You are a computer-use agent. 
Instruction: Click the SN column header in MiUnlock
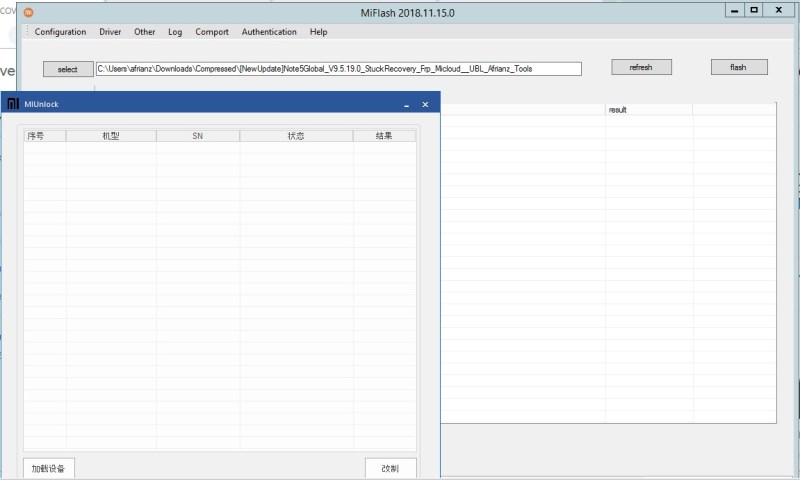coord(197,136)
